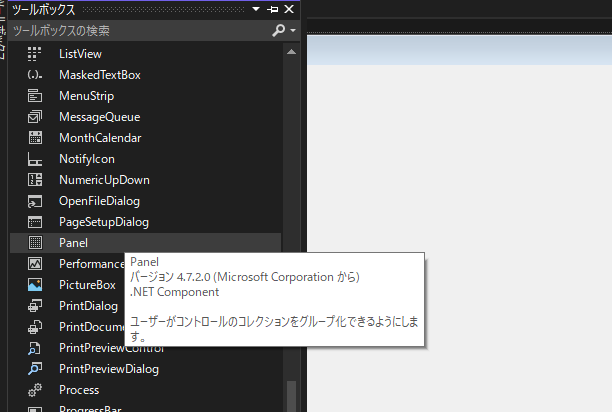Click the Panel control icon
This screenshot has height=412, width=612.
coord(35,243)
